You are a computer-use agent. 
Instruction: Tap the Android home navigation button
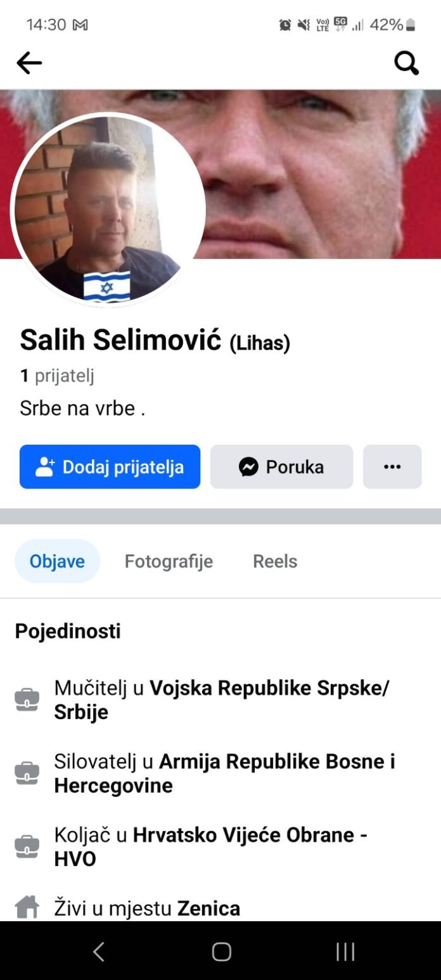coord(221,951)
